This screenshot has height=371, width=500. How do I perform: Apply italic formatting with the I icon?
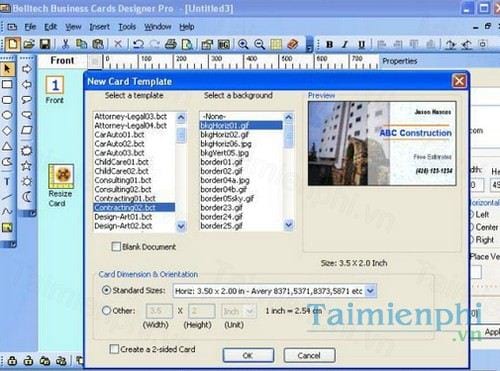click(345, 44)
